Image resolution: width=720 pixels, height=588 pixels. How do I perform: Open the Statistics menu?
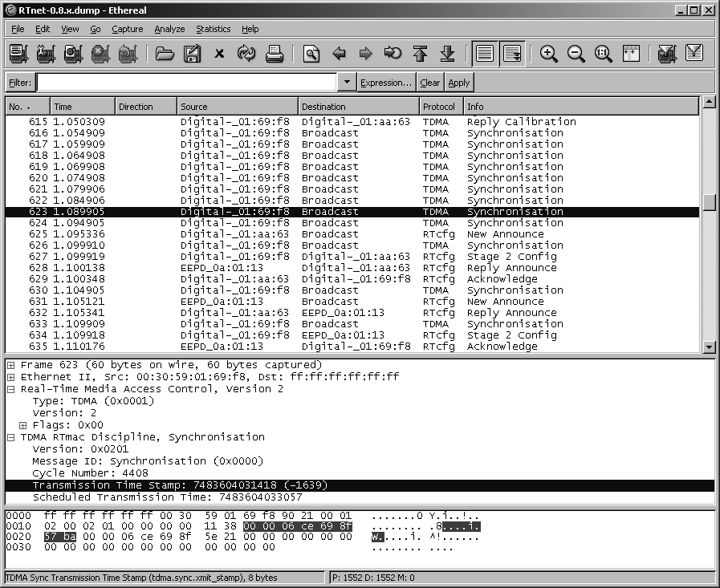(x=213, y=29)
